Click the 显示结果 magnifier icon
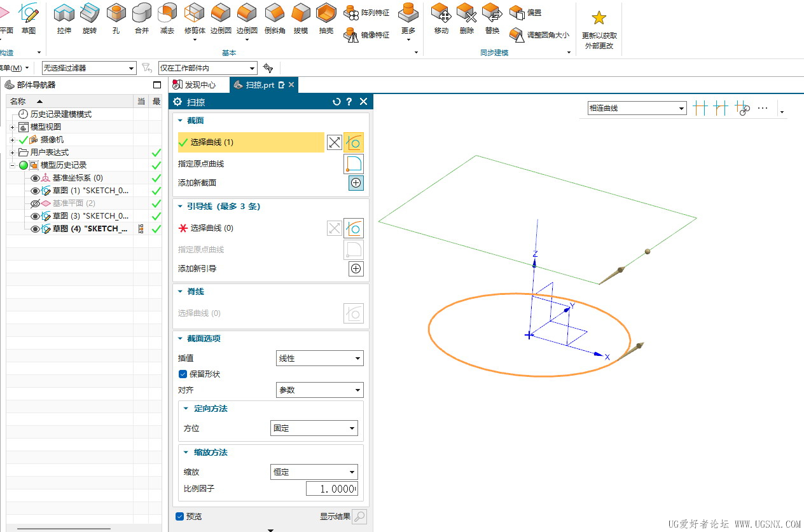This screenshot has height=532, width=804. tap(359, 517)
